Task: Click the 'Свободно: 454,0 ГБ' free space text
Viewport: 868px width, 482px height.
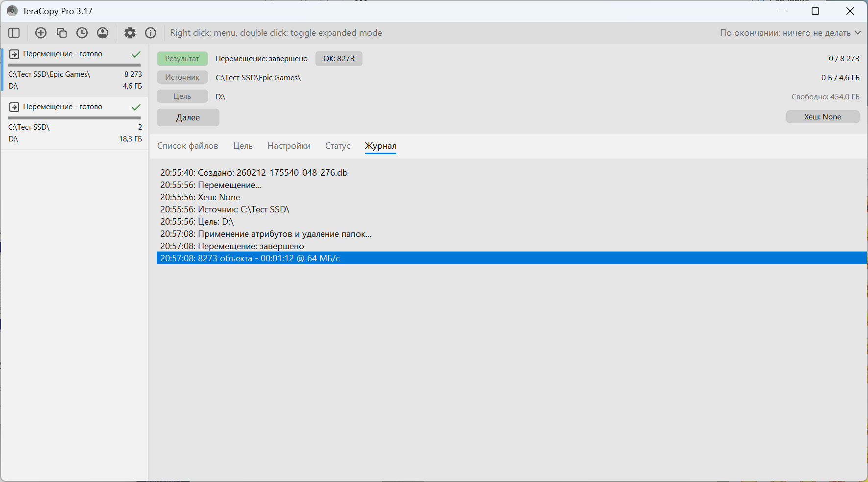Action: (x=825, y=97)
